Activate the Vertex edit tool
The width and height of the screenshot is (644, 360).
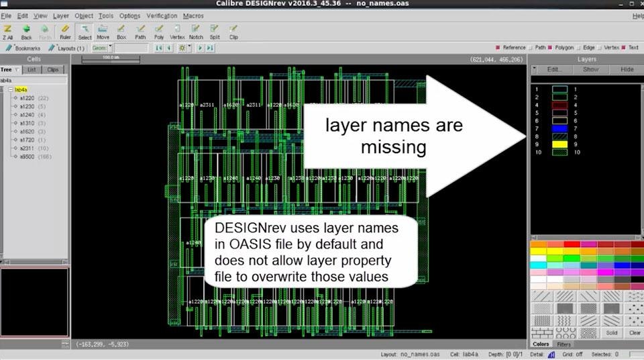tap(177, 32)
